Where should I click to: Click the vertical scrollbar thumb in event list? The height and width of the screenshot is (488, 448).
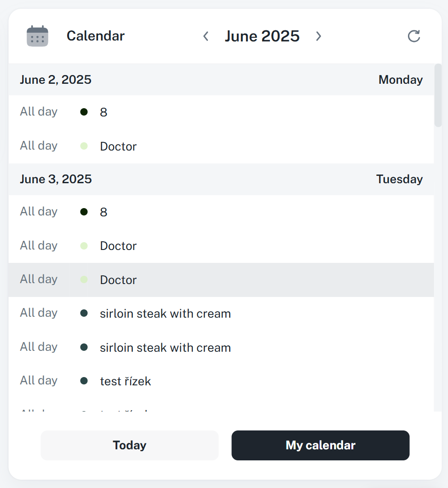point(438,95)
